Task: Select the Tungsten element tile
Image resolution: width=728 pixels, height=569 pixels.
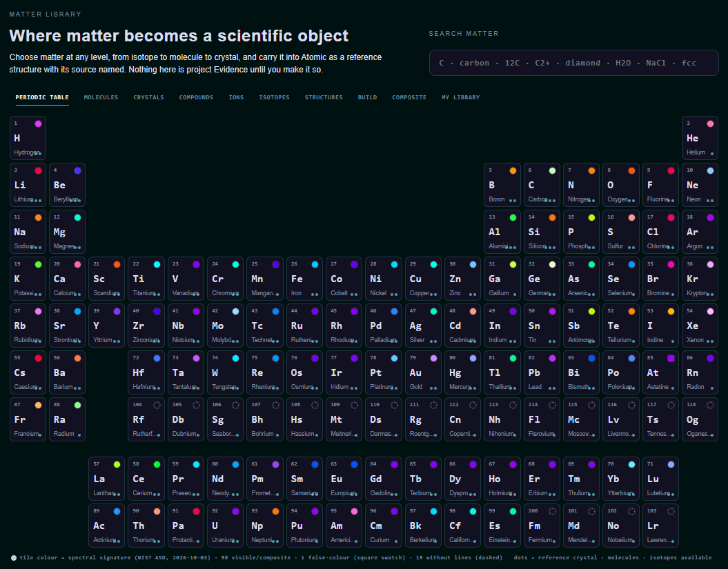Action: point(225,372)
